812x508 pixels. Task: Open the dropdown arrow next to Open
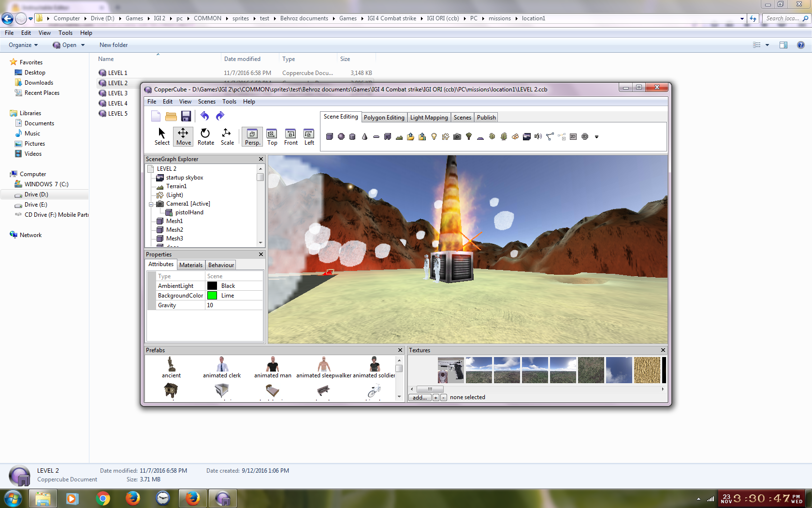(x=83, y=45)
